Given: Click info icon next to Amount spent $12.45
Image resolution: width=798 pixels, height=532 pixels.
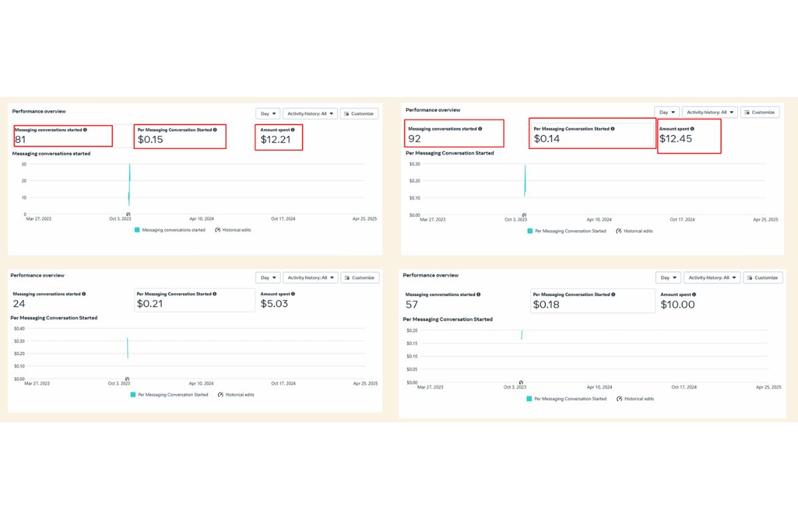Looking at the screenshot, I should tap(692, 129).
